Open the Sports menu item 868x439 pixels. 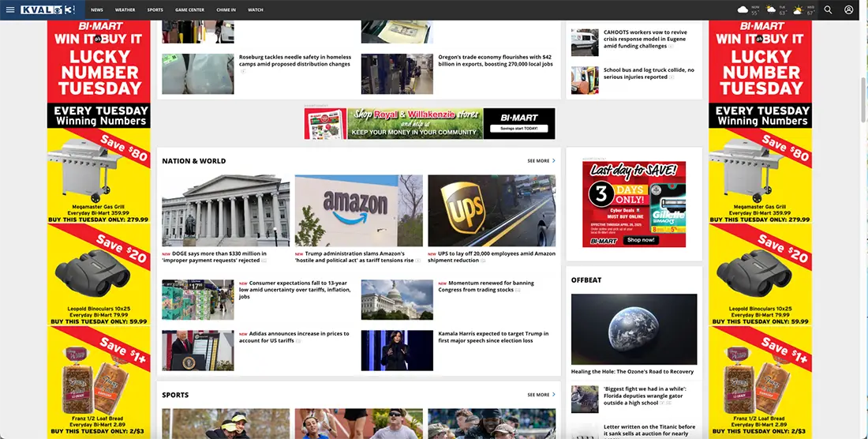click(155, 10)
